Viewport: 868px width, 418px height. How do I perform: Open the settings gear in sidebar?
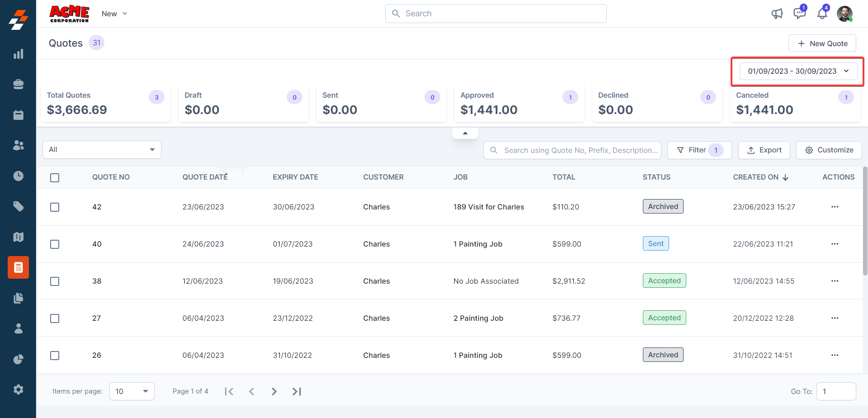pos(18,389)
